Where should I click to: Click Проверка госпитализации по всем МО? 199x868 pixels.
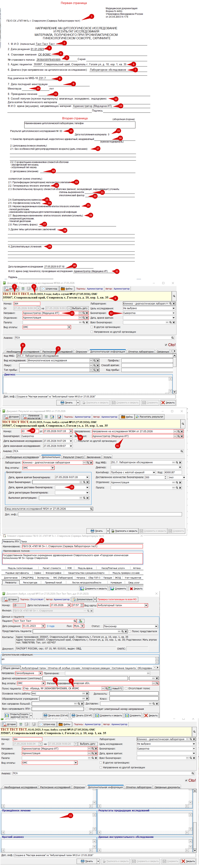click(x=117, y=599)
